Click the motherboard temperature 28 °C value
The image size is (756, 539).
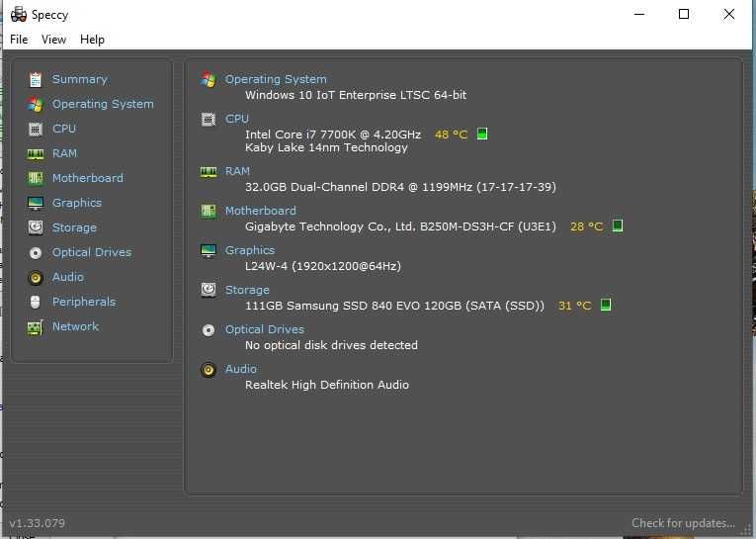point(586,226)
